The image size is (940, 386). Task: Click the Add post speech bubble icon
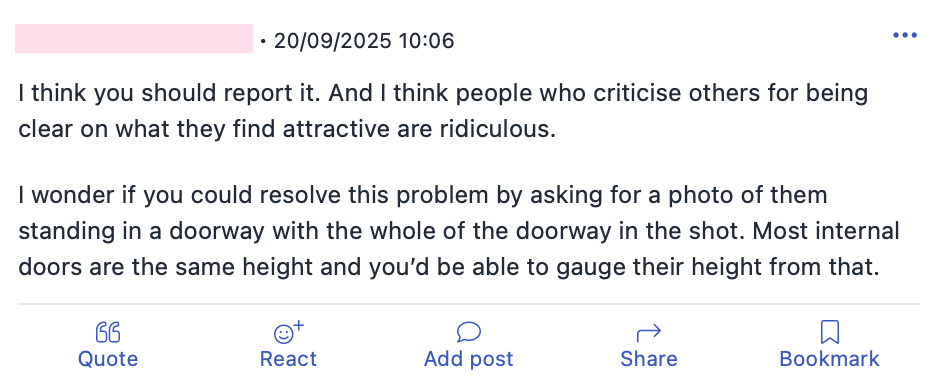tap(468, 331)
